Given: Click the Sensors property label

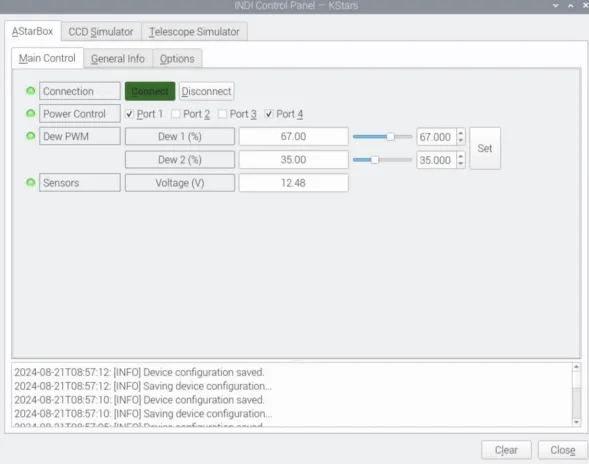Looking at the screenshot, I should 80,183.
